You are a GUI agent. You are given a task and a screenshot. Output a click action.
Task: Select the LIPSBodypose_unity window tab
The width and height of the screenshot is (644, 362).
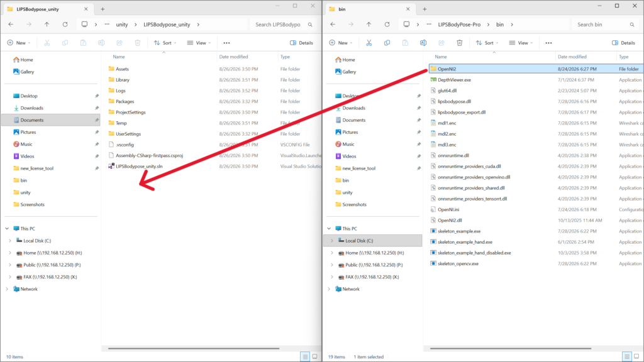pos(48,9)
